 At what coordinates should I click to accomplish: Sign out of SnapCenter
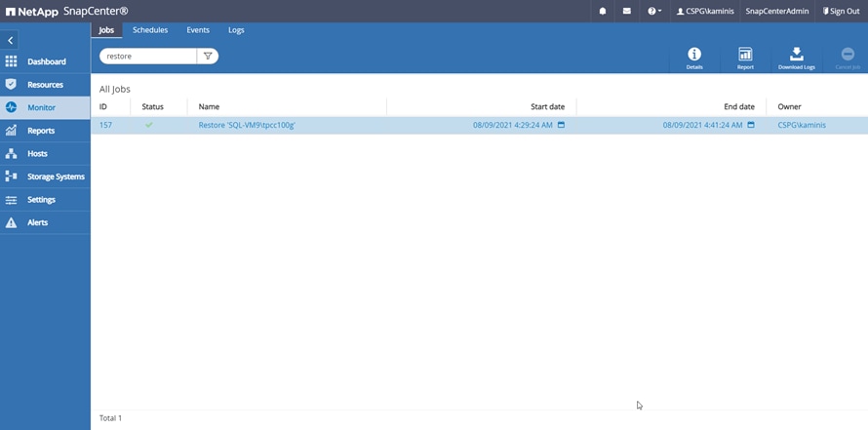pyautogui.click(x=841, y=11)
